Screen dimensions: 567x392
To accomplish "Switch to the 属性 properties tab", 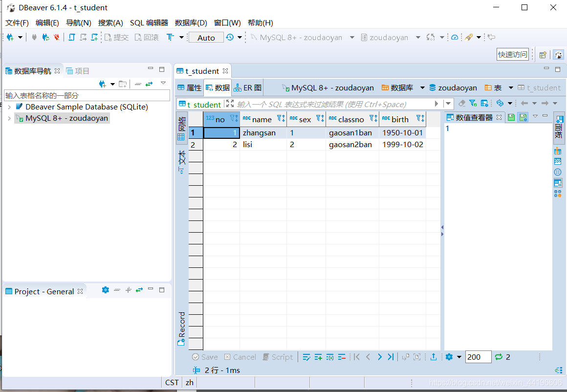I will click(189, 88).
